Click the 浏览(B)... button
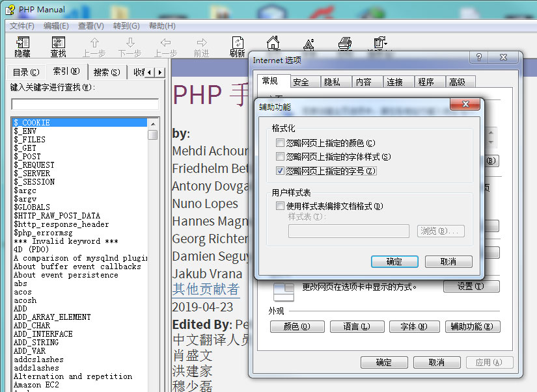 pos(441,231)
